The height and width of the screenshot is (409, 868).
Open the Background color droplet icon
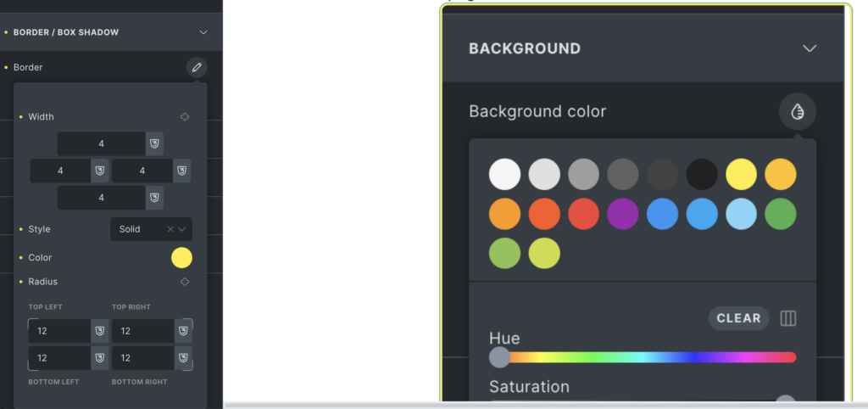797,111
